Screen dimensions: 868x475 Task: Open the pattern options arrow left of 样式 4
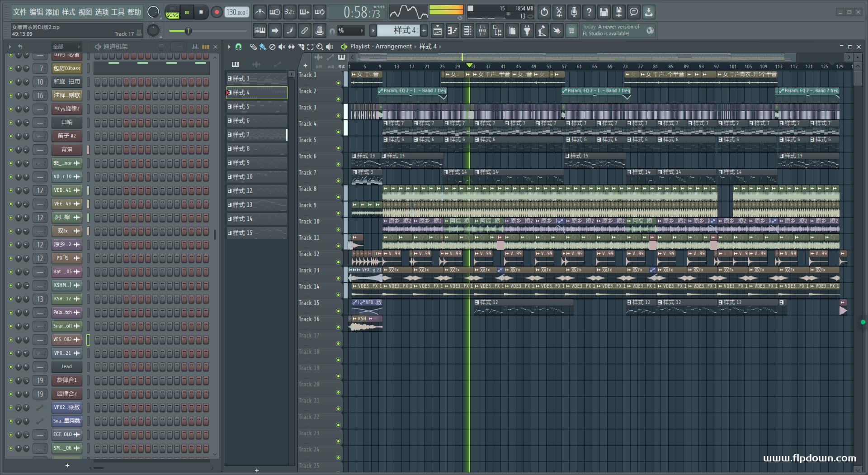pyautogui.click(x=373, y=31)
